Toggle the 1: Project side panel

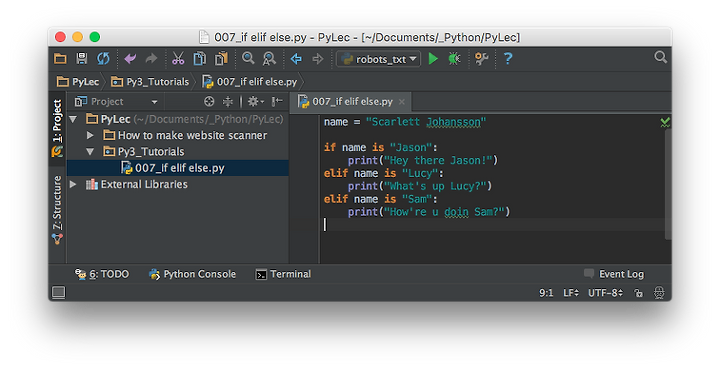[x=57, y=128]
